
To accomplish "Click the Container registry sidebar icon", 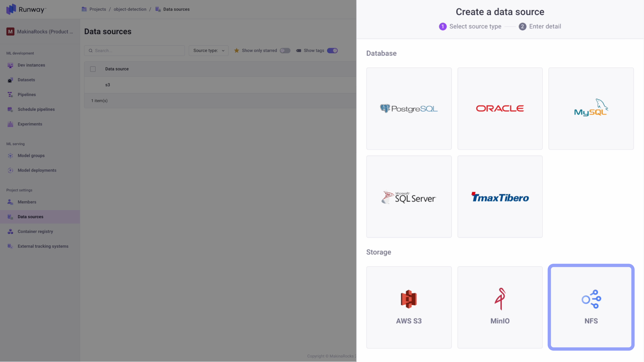I will pos(10,232).
